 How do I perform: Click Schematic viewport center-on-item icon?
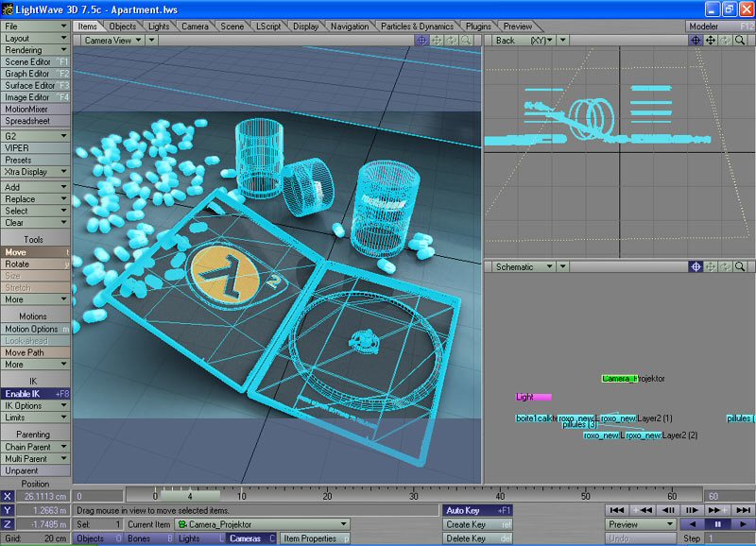[x=696, y=266]
